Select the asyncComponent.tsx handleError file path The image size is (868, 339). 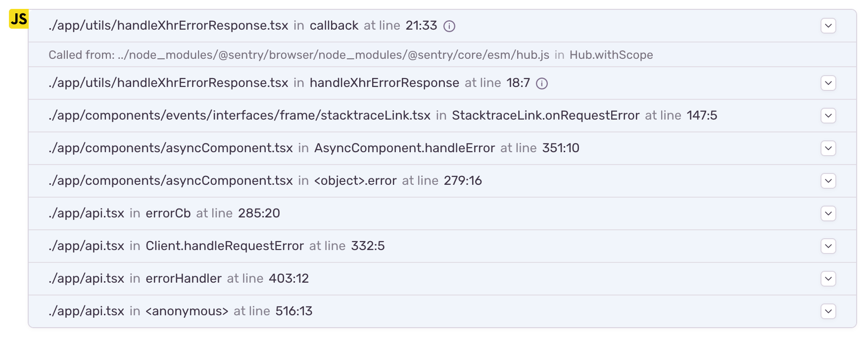171,148
